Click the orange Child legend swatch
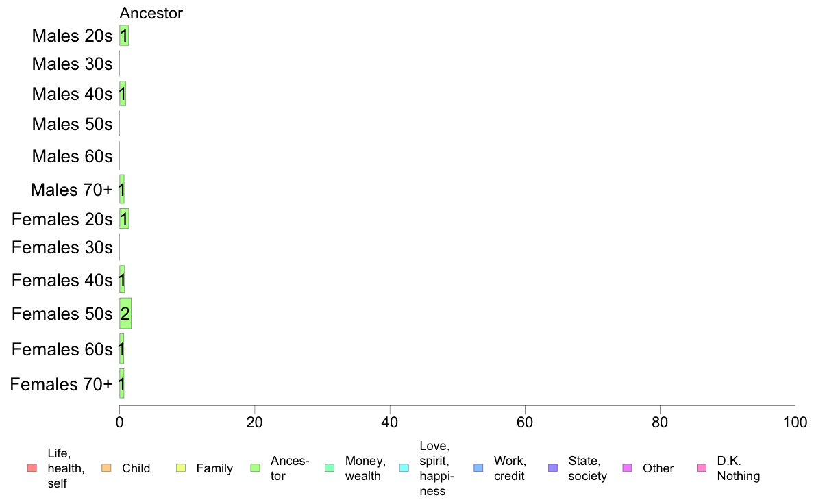 tap(106, 468)
